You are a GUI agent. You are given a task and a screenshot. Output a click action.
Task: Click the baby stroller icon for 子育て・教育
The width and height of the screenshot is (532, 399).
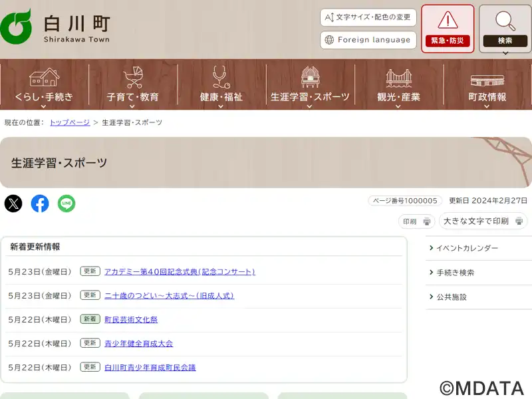[x=133, y=77]
